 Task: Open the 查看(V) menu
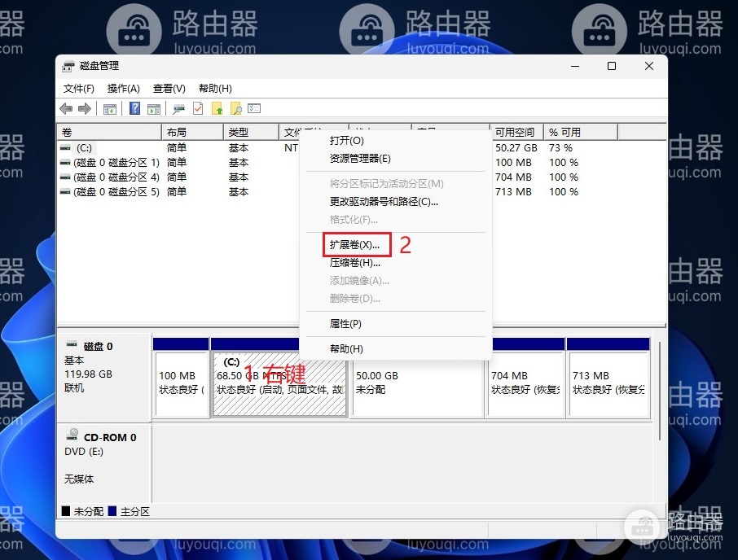pyautogui.click(x=169, y=89)
